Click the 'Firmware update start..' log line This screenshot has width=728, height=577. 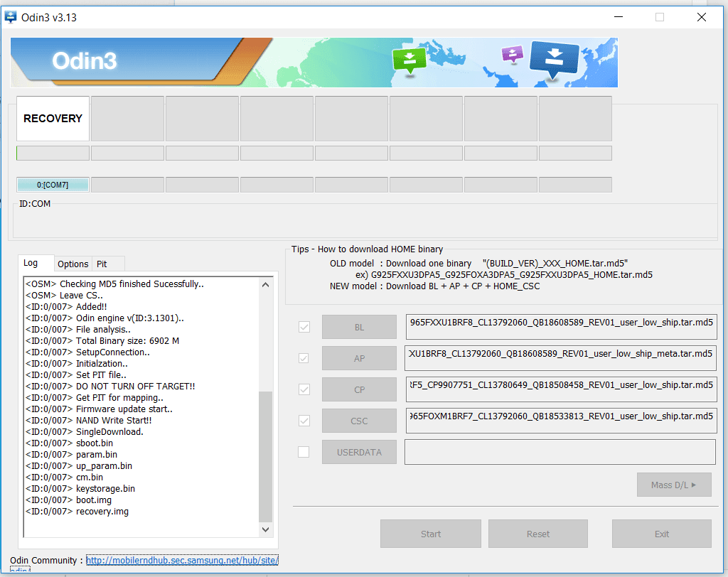pos(100,409)
